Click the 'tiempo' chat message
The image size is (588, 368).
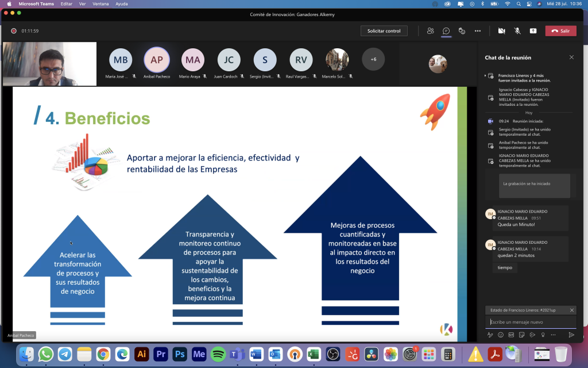tap(505, 267)
